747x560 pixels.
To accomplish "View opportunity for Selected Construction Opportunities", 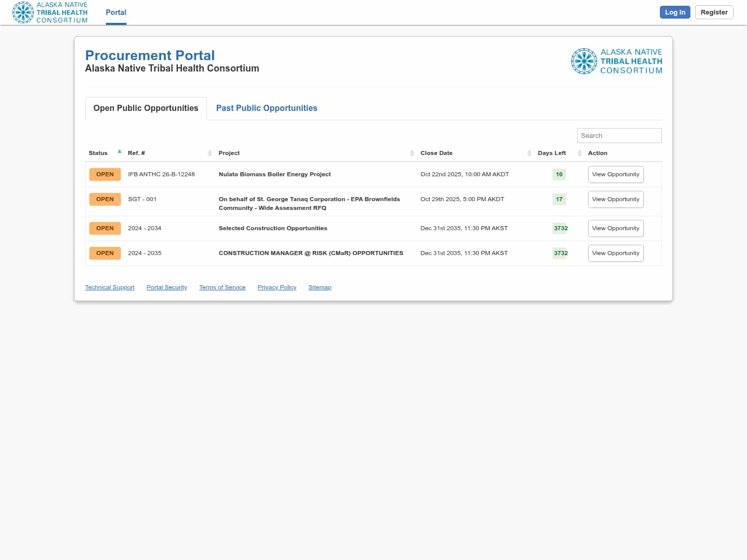I will (615, 228).
